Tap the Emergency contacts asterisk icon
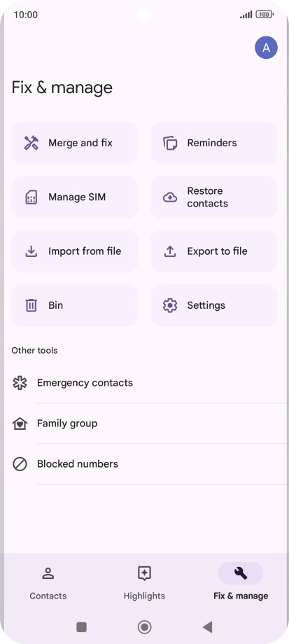Viewport: 289px width, 644px height. coord(20,383)
